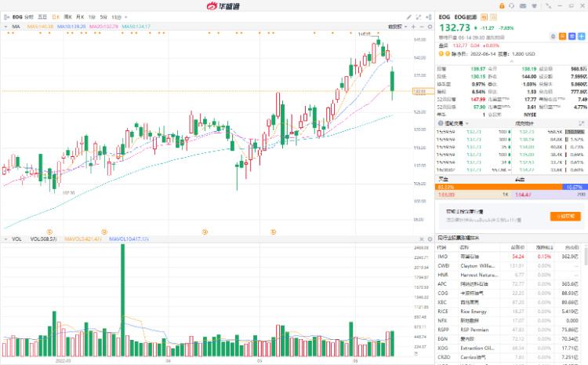
Task: Select the monthly K-line tab
Action: [80, 17]
